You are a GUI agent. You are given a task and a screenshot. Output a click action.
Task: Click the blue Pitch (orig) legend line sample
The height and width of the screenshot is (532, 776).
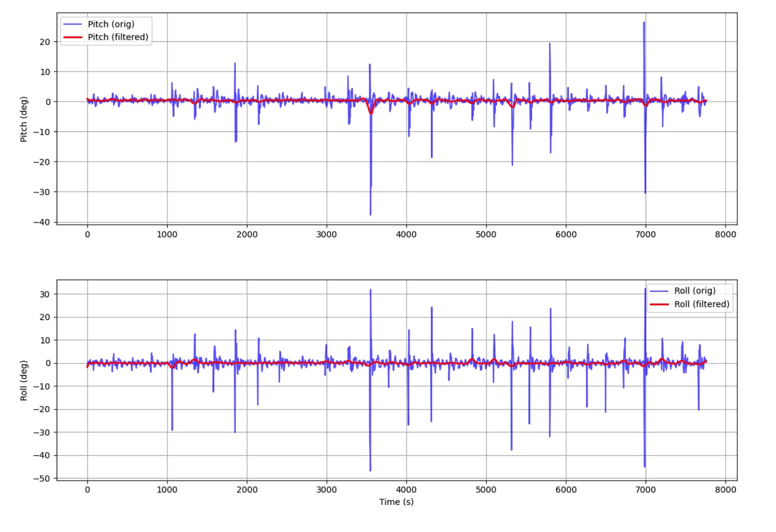coord(74,23)
